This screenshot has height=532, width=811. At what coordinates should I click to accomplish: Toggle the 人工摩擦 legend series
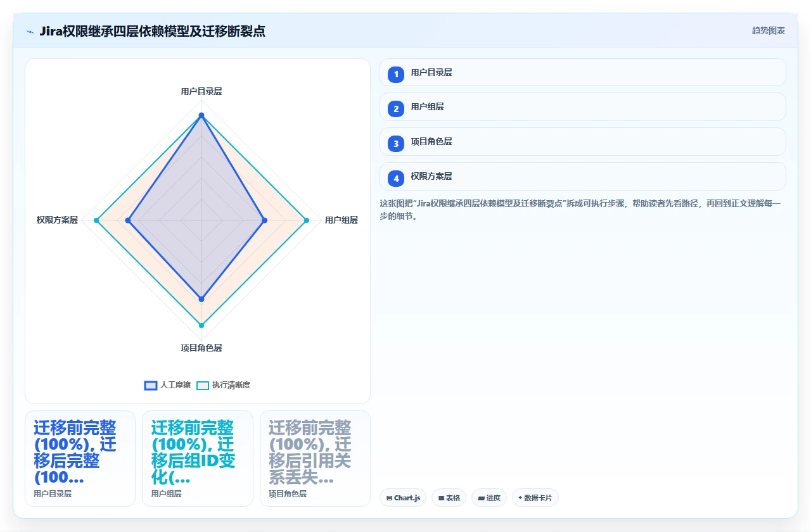click(x=167, y=385)
